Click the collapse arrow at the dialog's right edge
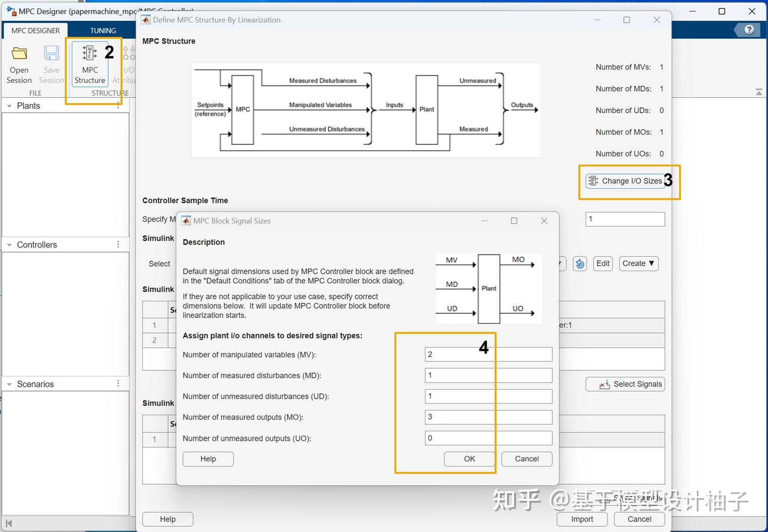Image resolution: width=768 pixels, height=532 pixels. 759,91
